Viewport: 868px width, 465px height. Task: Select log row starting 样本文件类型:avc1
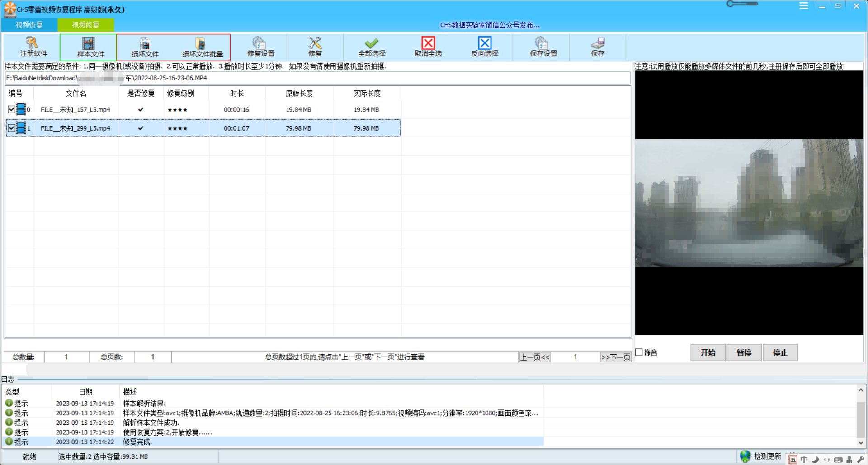point(274,413)
